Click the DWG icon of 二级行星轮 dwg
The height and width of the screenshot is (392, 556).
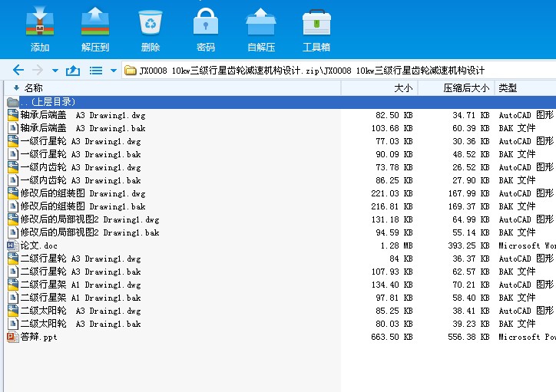click(x=13, y=259)
